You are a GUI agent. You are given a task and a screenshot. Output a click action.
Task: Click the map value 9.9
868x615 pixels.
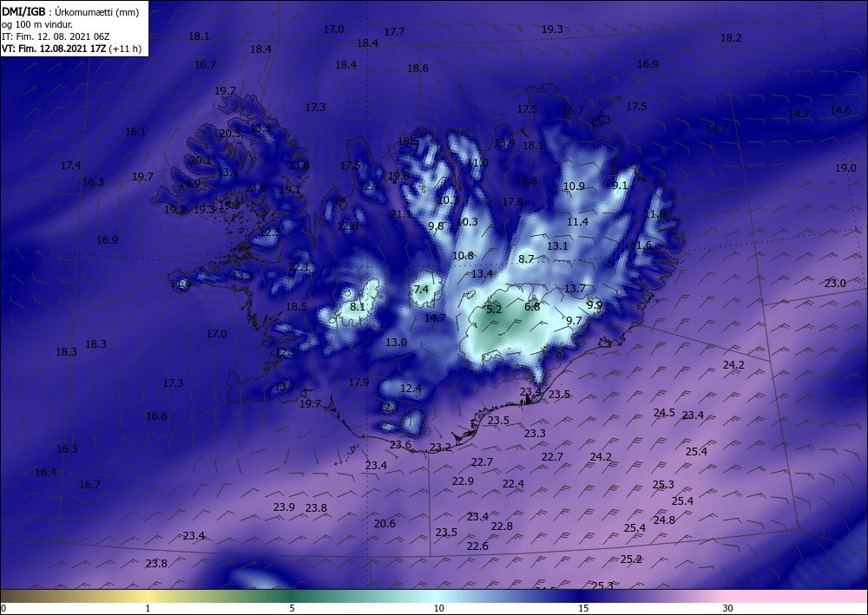click(x=595, y=304)
